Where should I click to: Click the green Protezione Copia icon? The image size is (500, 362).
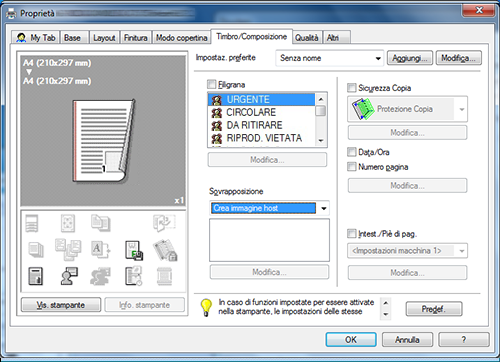(x=363, y=109)
